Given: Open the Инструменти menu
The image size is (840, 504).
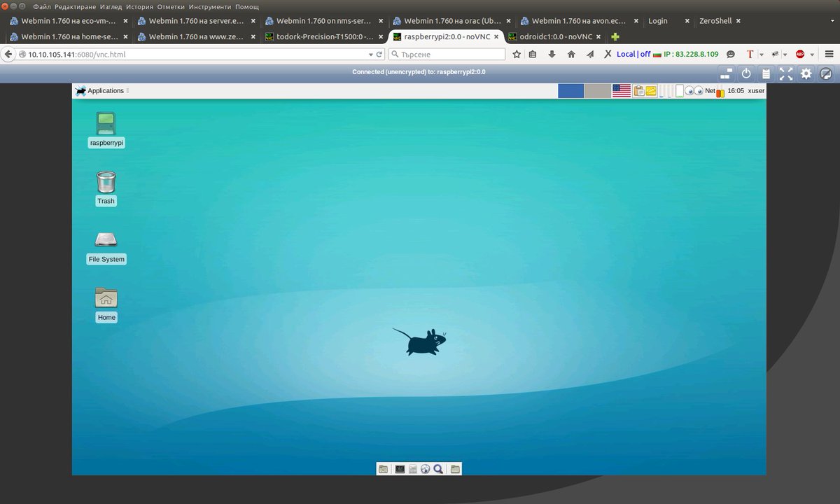Looking at the screenshot, I should [210, 6].
